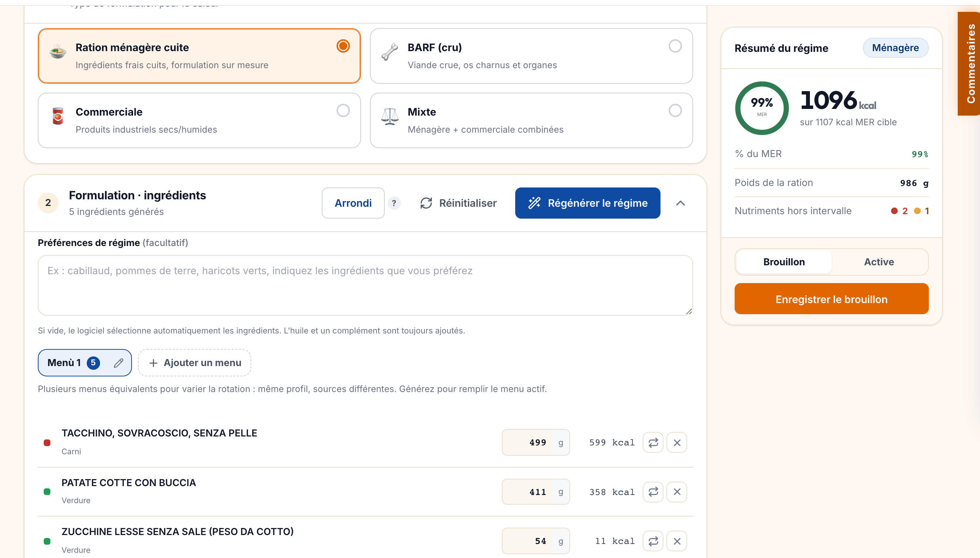
Task: Remove the Patate cotte con buccia ingredient
Action: pyautogui.click(x=676, y=492)
